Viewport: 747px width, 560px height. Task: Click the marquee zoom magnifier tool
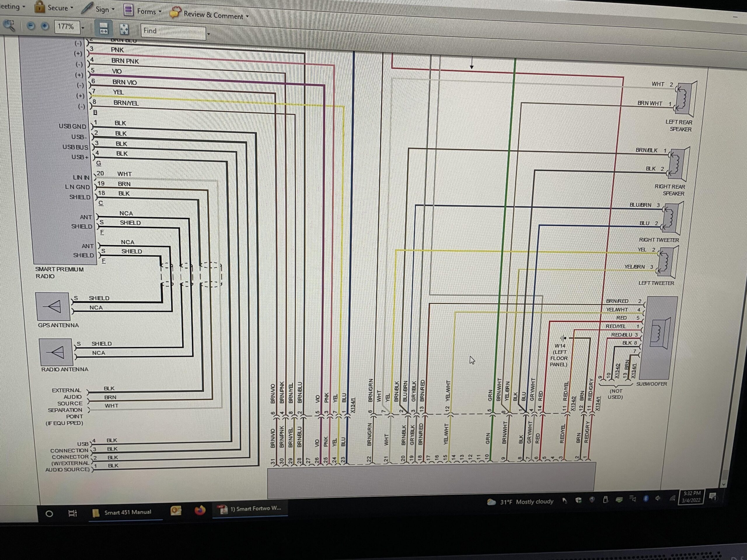pyautogui.click(x=9, y=26)
